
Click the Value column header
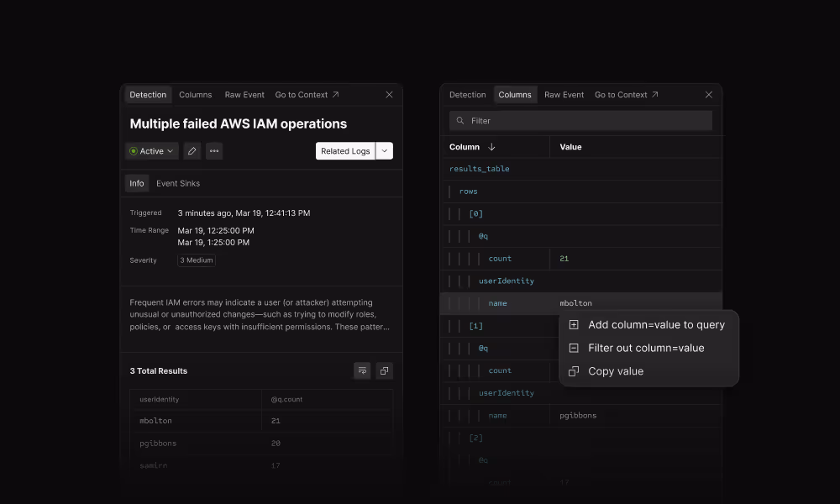pos(570,147)
